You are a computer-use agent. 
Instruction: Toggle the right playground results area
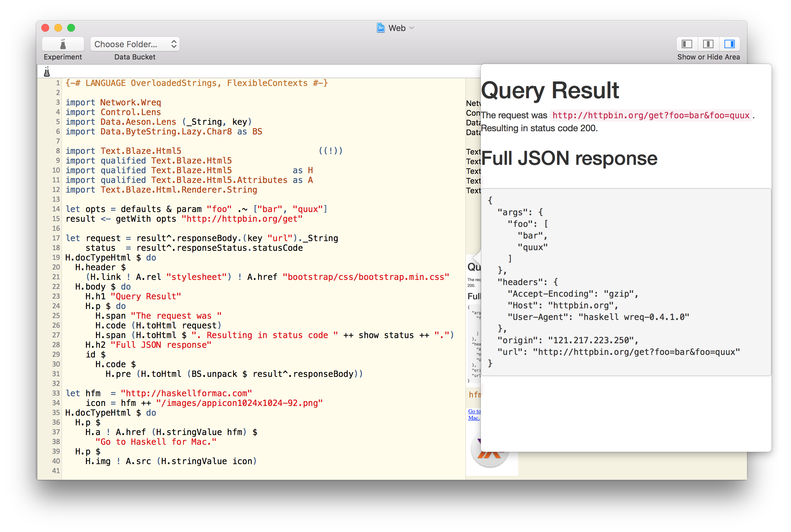pos(729,44)
